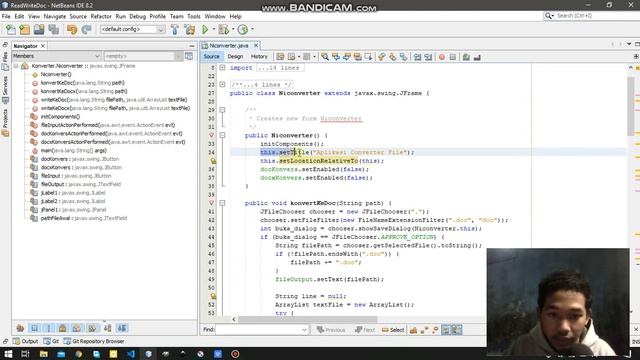The height and width of the screenshot is (360, 640).
Task: Click the Navigator filter settings icon
Action: point(189,56)
